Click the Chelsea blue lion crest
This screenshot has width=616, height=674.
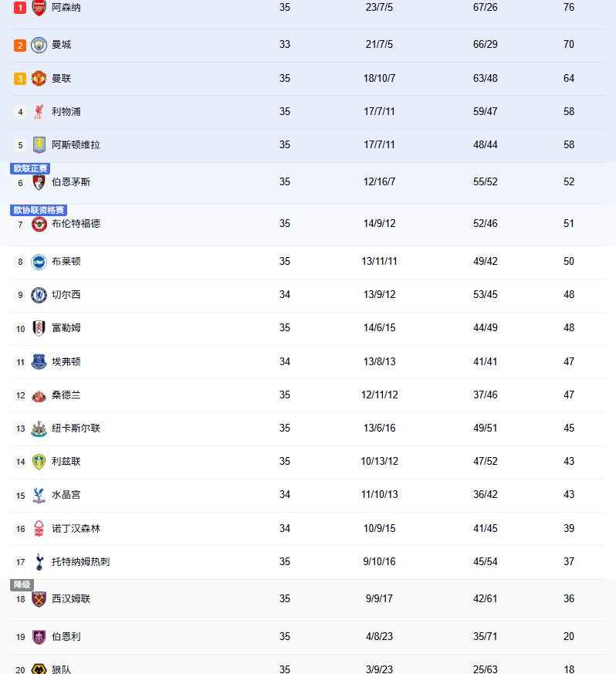pos(39,295)
